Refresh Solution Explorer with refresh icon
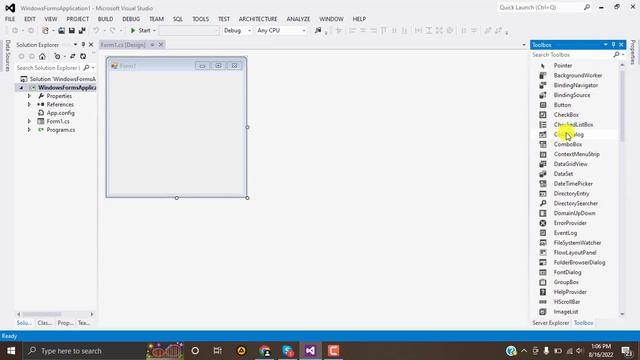Viewport: 640px width, 360px height. click(83, 56)
